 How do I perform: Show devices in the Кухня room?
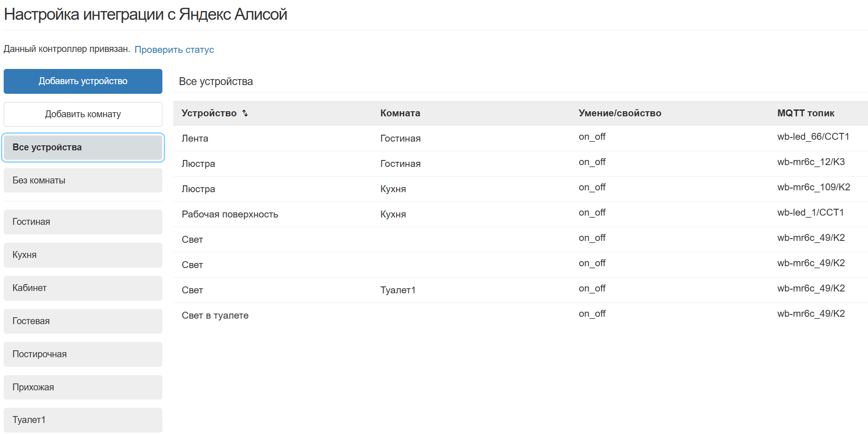(x=83, y=255)
